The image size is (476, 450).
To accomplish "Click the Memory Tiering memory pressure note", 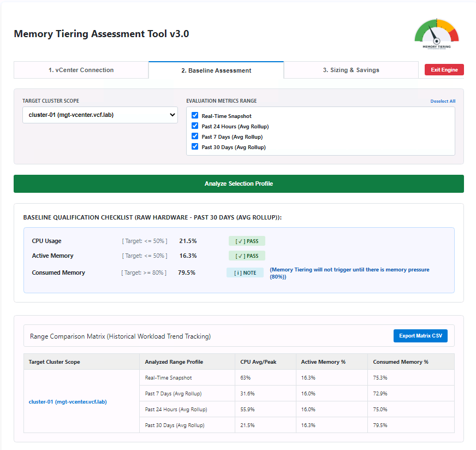I will tap(349, 273).
